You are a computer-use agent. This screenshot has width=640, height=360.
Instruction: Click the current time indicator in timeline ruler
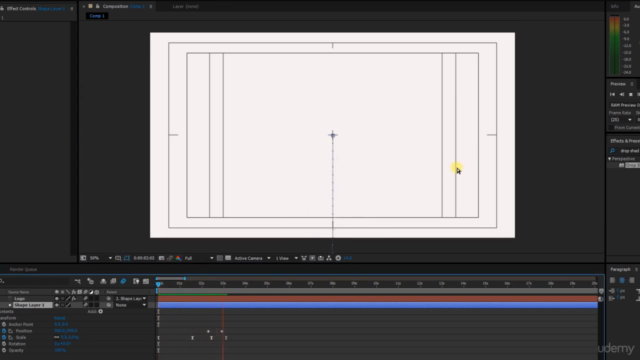click(x=158, y=283)
